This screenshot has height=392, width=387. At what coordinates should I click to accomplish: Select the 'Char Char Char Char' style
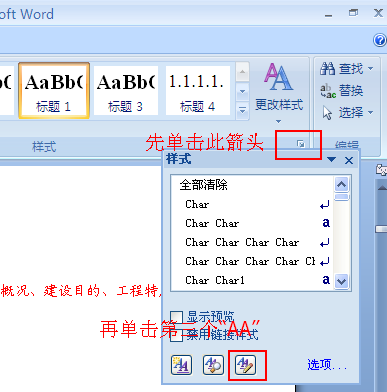pos(252,242)
